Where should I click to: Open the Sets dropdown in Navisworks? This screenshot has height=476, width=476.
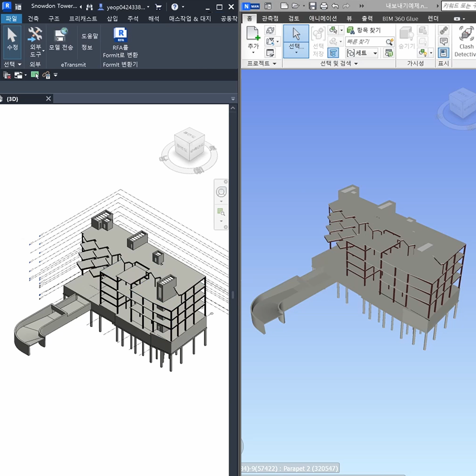[362, 53]
